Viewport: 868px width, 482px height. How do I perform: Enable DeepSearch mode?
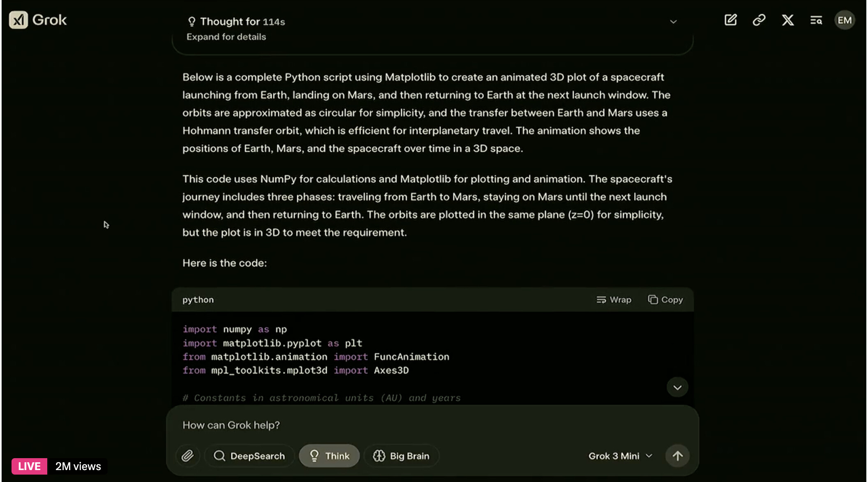(249, 456)
